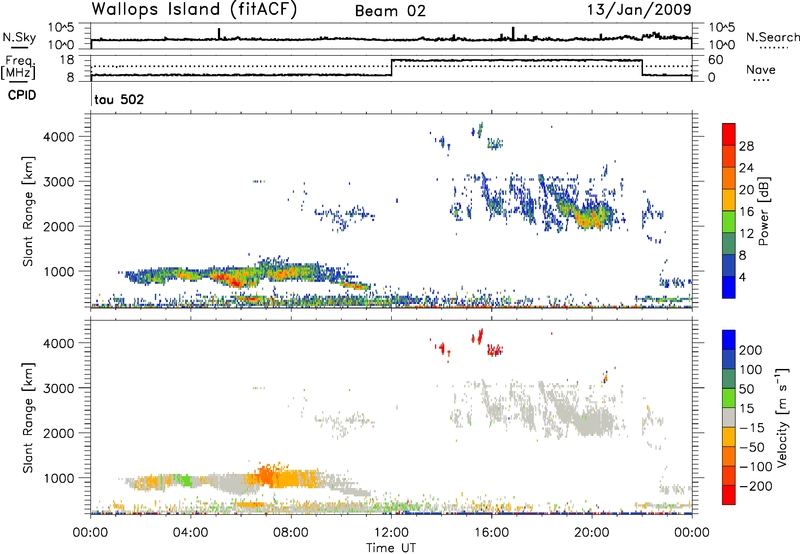Pick the bright blue bottom Power colorbar segment
Image resolution: width=800 pixels, height=554 pixels.
tap(729, 287)
